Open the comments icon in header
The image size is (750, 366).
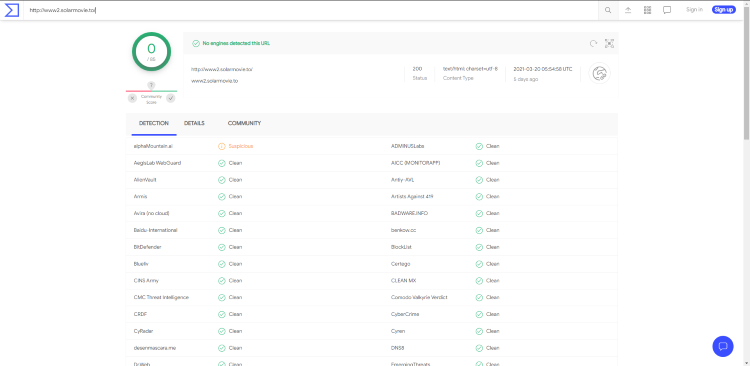click(x=667, y=10)
